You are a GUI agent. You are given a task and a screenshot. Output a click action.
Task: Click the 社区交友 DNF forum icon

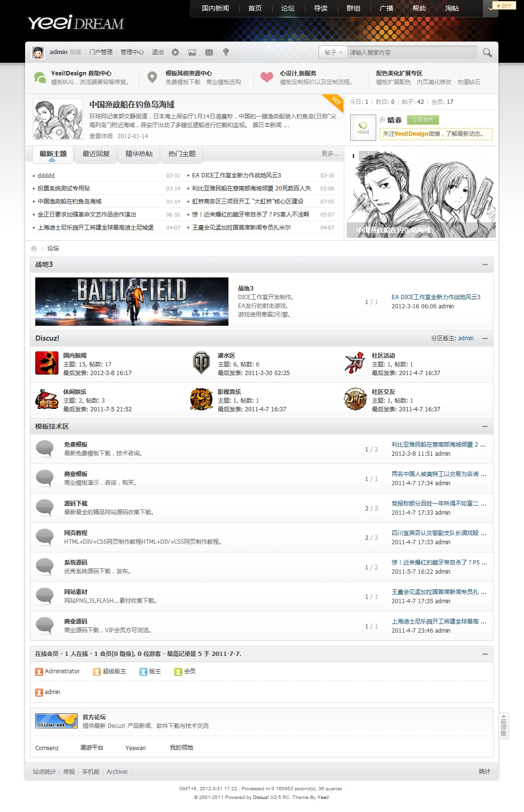click(355, 400)
